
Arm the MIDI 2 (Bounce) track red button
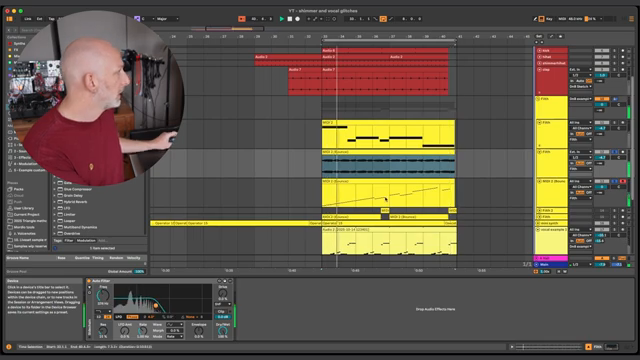coord(622,181)
